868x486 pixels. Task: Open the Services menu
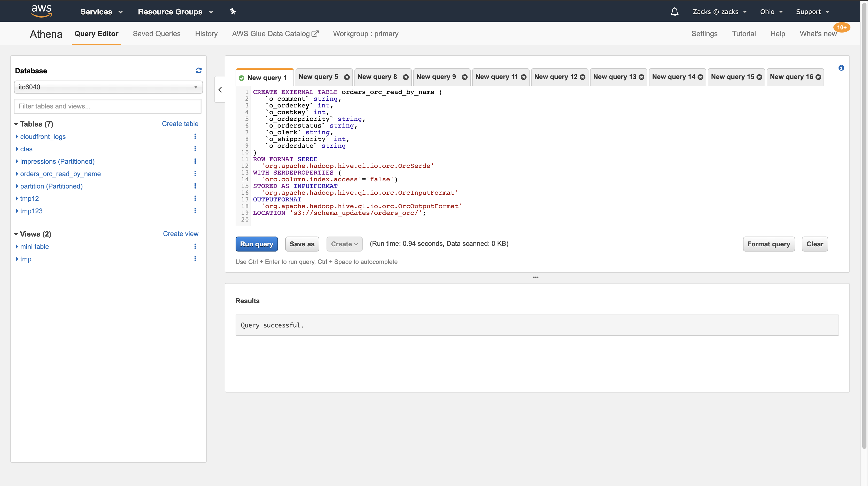tap(101, 12)
